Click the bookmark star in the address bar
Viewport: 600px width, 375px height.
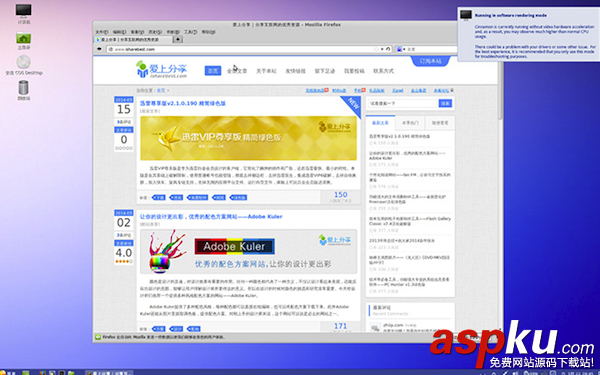pyautogui.click(x=376, y=49)
